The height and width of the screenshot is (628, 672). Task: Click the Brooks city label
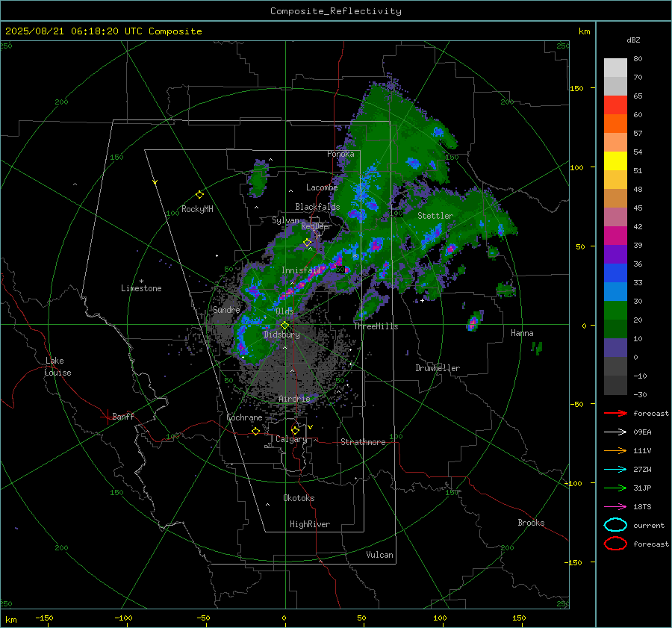[x=531, y=523]
